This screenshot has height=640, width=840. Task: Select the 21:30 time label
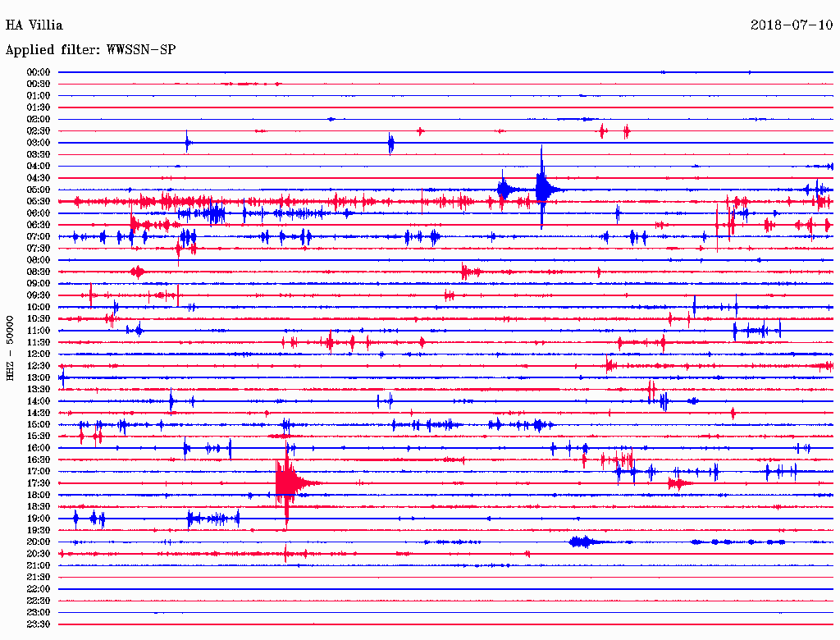[39, 578]
